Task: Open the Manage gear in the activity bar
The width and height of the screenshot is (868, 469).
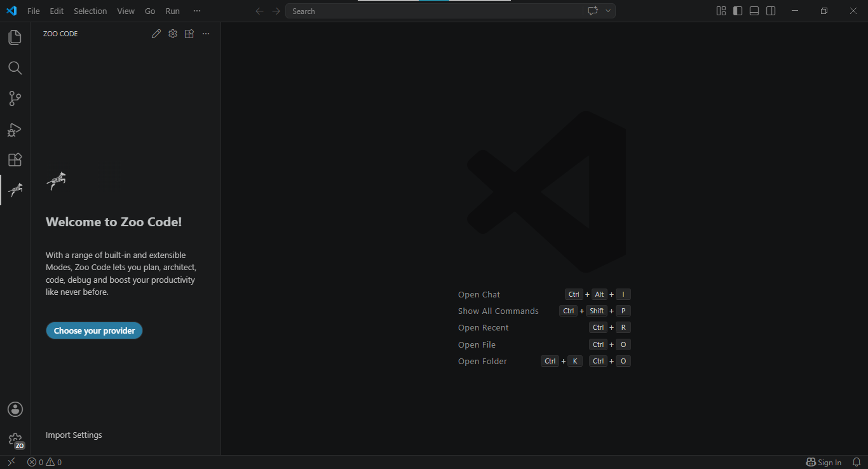Action: tap(15, 440)
